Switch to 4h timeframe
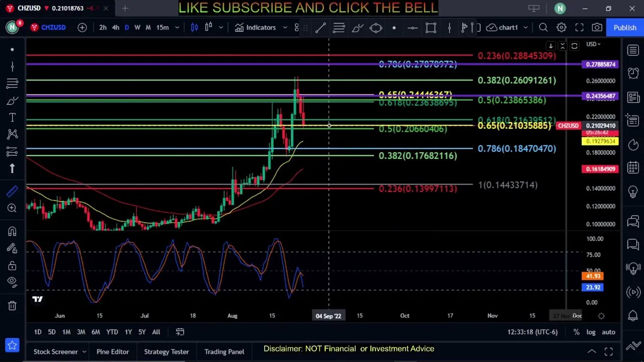 coord(116,28)
